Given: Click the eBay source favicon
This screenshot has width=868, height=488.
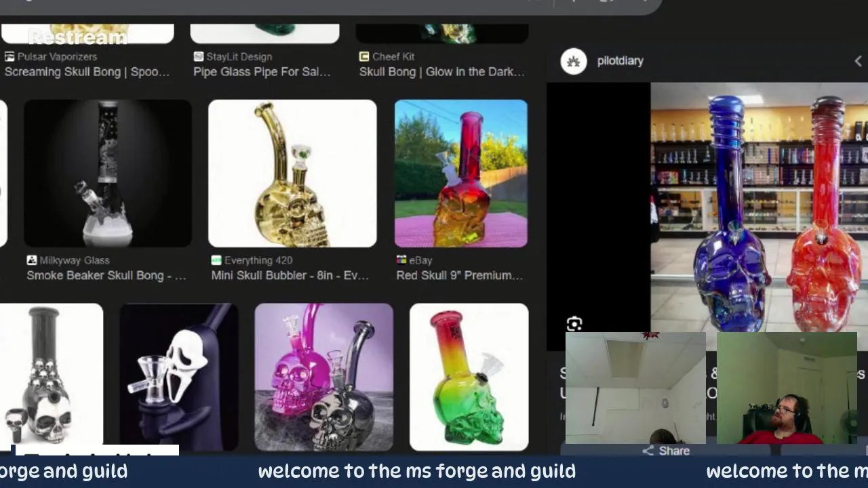Looking at the screenshot, I should tap(401, 260).
